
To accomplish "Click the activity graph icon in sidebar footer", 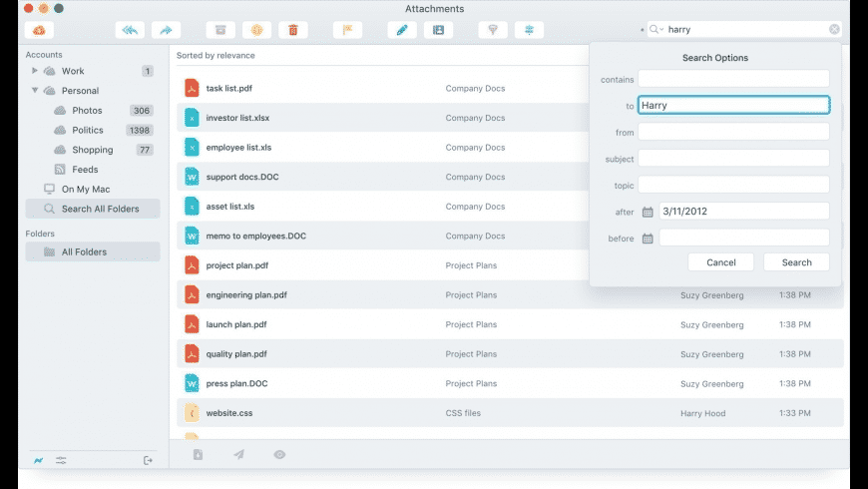I will (x=38, y=460).
